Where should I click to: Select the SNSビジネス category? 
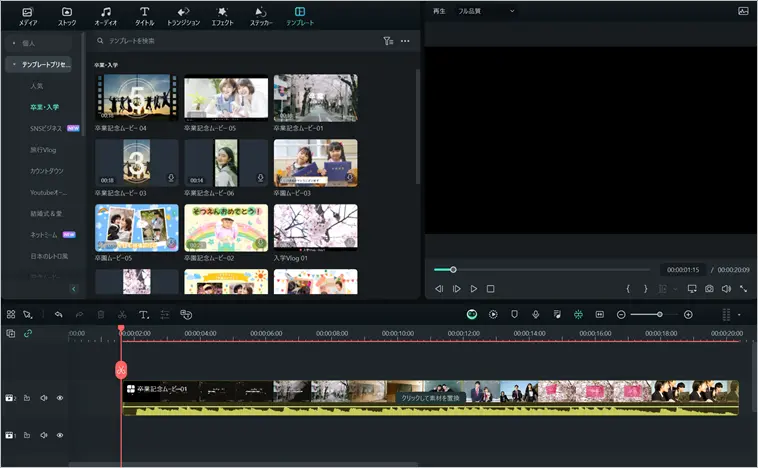[46, 128]
